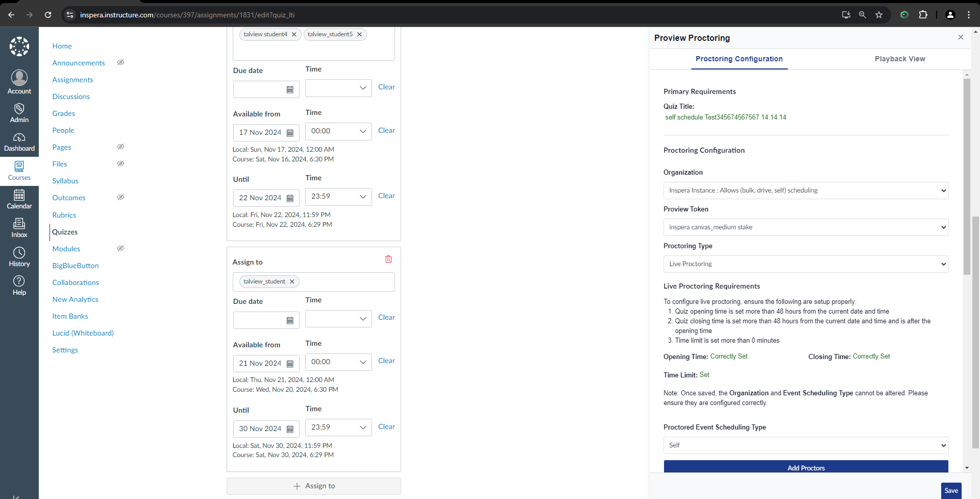980x499 pixels.
Task: Open Inbox in global navigation
Action: click(19, 228)
